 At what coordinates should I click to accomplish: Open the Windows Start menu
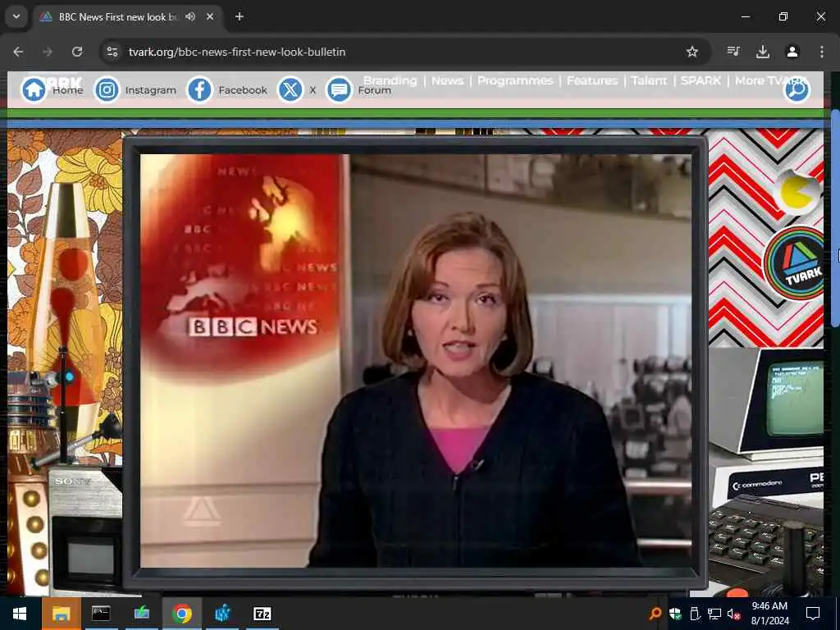[20, 614]
